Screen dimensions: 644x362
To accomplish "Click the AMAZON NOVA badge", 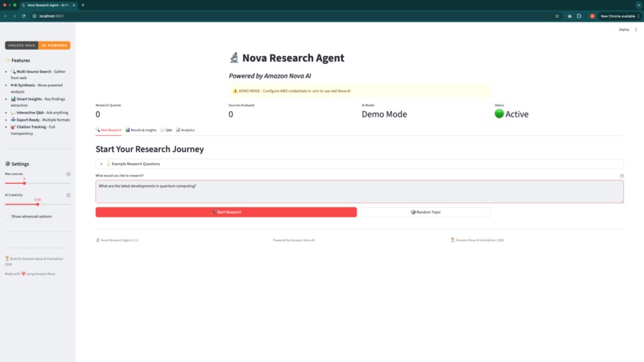I will tap(22, 46).
